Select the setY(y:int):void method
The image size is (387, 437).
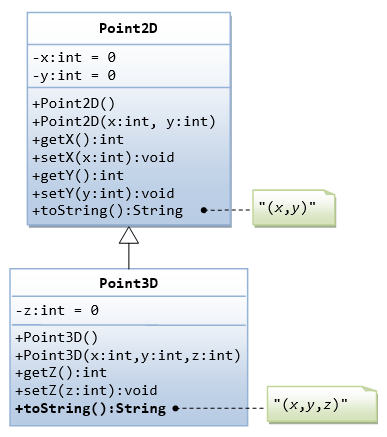103,194
